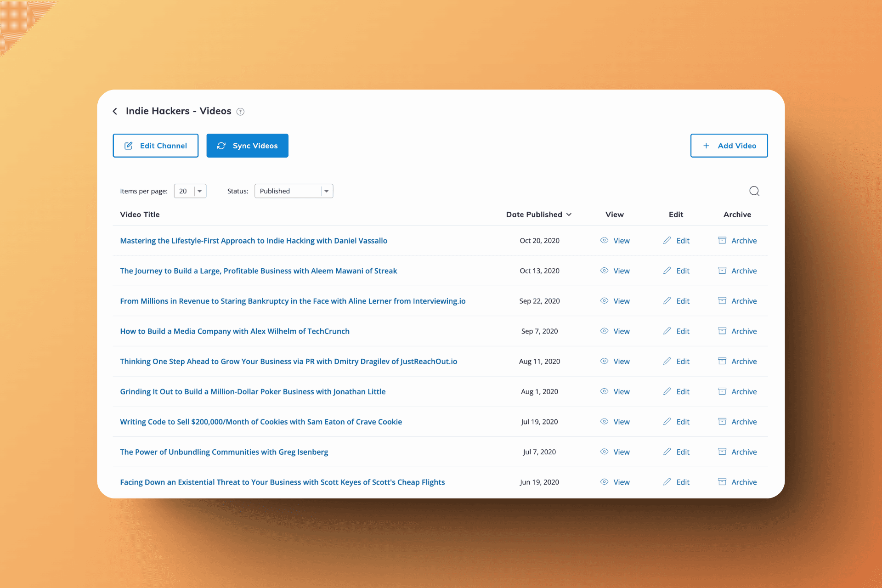Select the pencil icon for the Streak video row
The height and width of the screenshot is (588, 882).
click(667, 271)
